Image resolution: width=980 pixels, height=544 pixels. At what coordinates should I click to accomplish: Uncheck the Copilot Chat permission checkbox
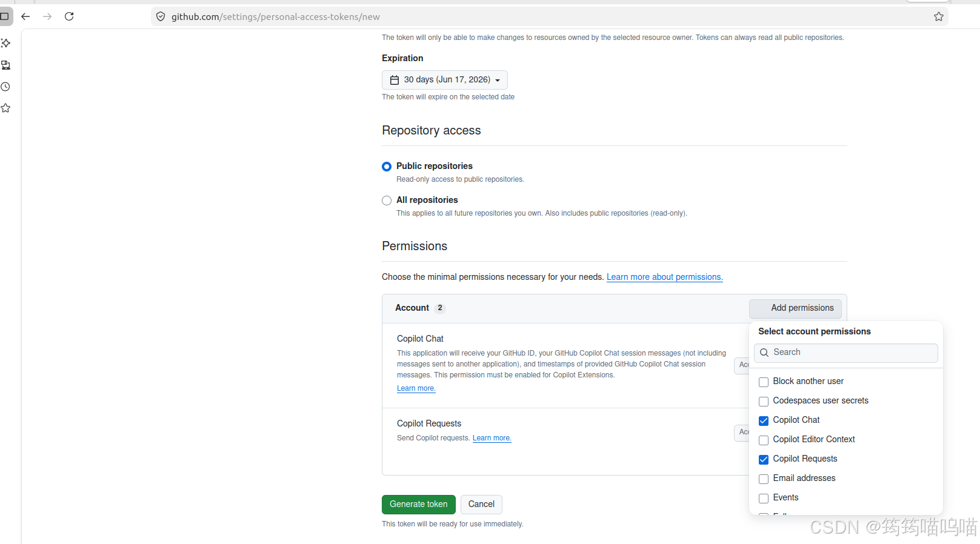[764, 420]
